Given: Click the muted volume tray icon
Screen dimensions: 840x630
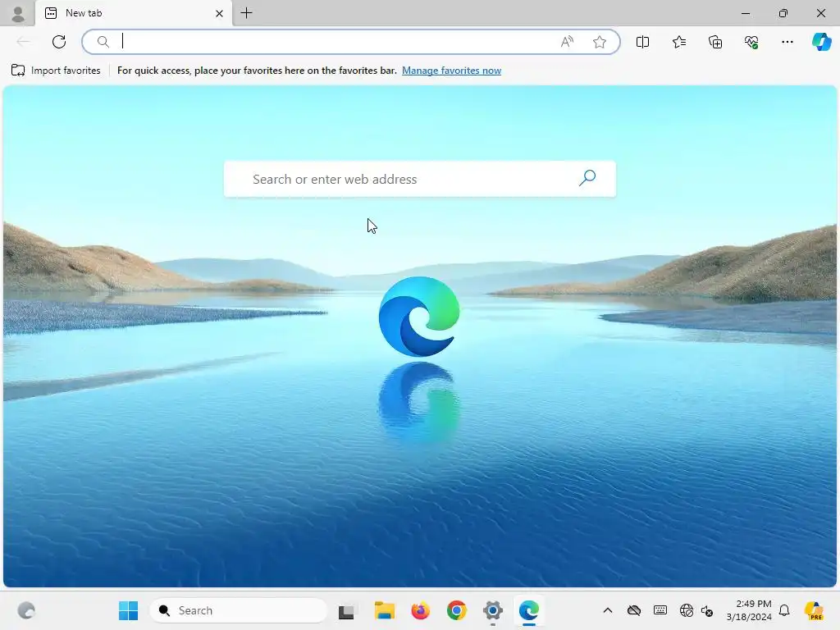Looking at the screenshot, I should (x=707, y=610).
